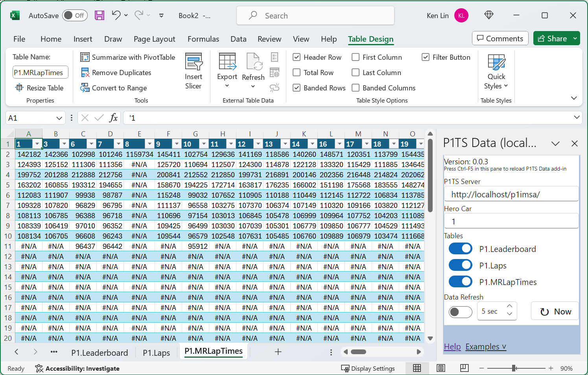Click the Now refresh button
Screen dimensions: 588x375
[x=555, y=311]
